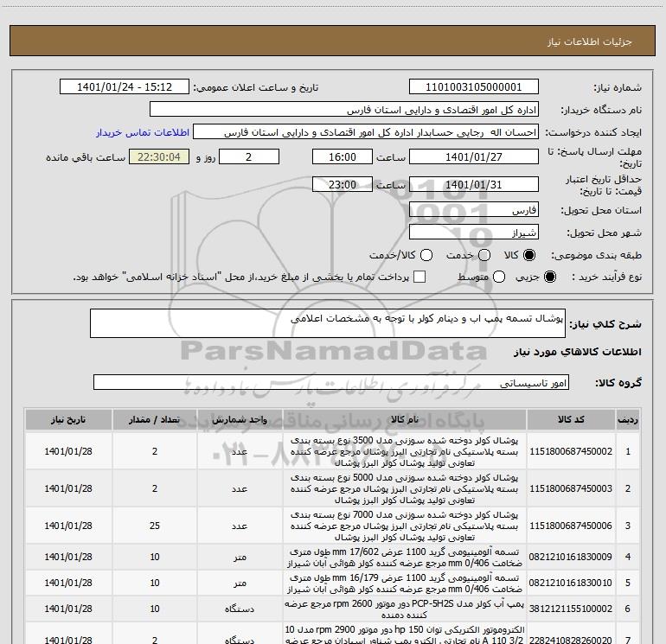Click the واحد شمارش column header
This screenshot has height=644, width=666.
point(240,420)
